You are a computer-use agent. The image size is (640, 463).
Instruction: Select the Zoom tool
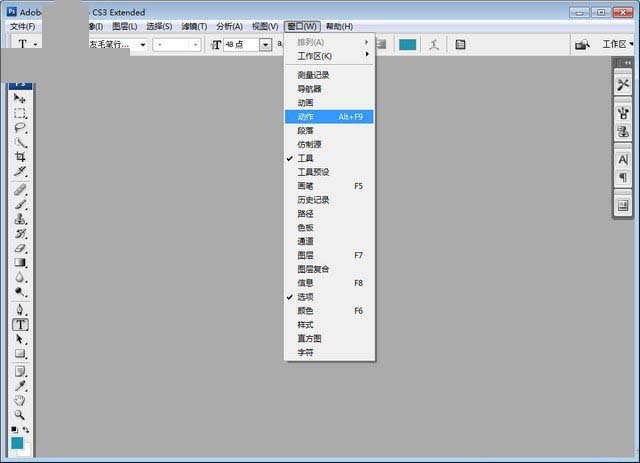tap(20, 415)
